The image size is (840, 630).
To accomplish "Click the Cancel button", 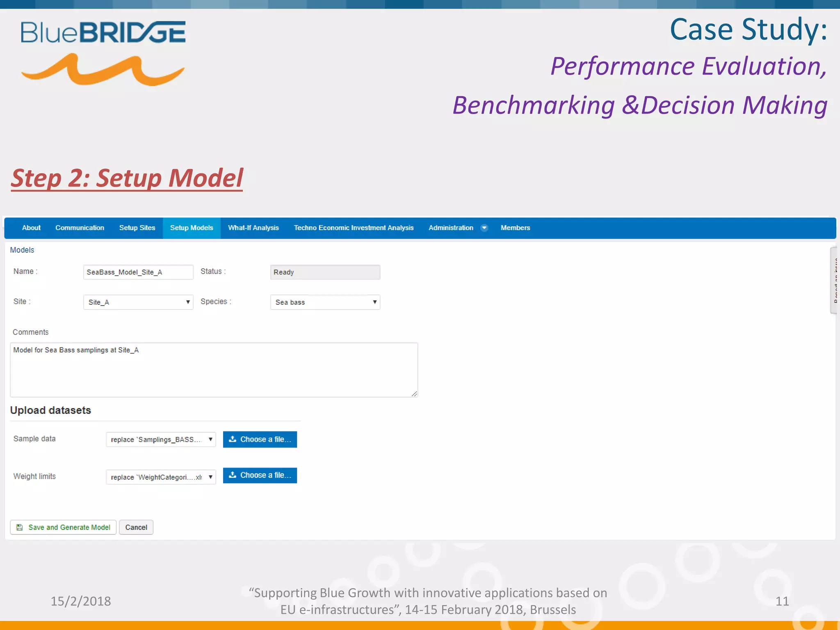I will [136, 527].
